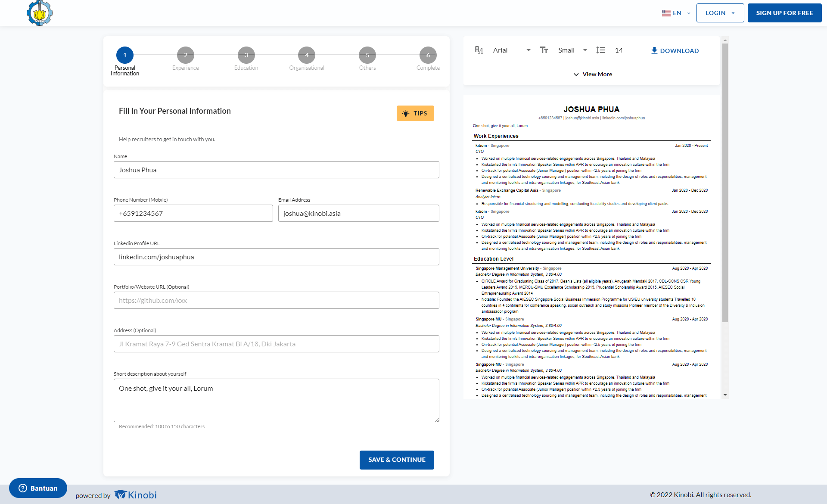Jump to step 5 Others

(x=367, y=55)
